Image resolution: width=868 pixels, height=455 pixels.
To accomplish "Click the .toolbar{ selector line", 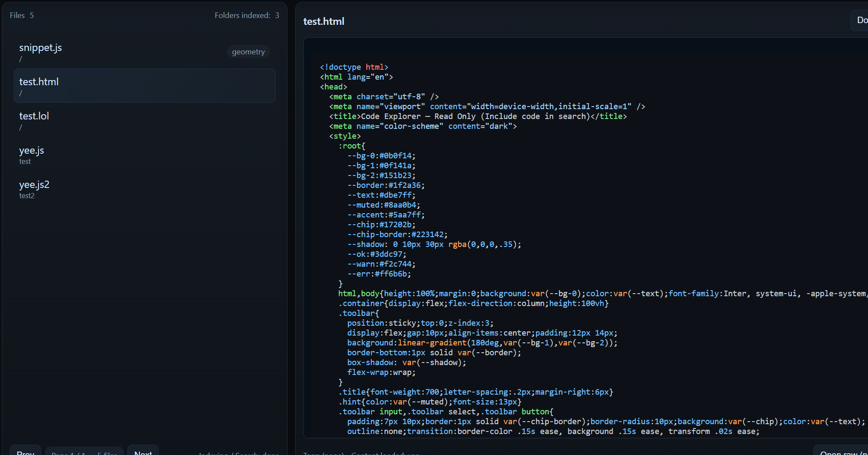I will click(x=358, y=313).
